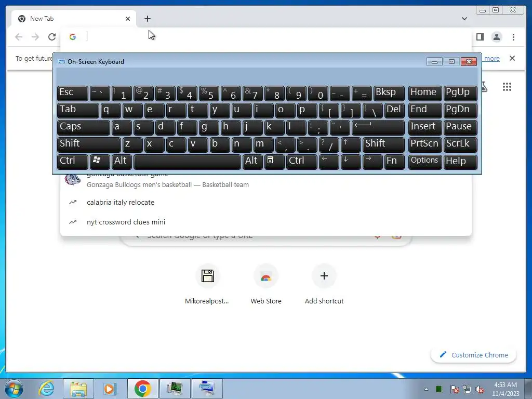Tap the right arrow key
532x399 pixels.
[372, 162]
